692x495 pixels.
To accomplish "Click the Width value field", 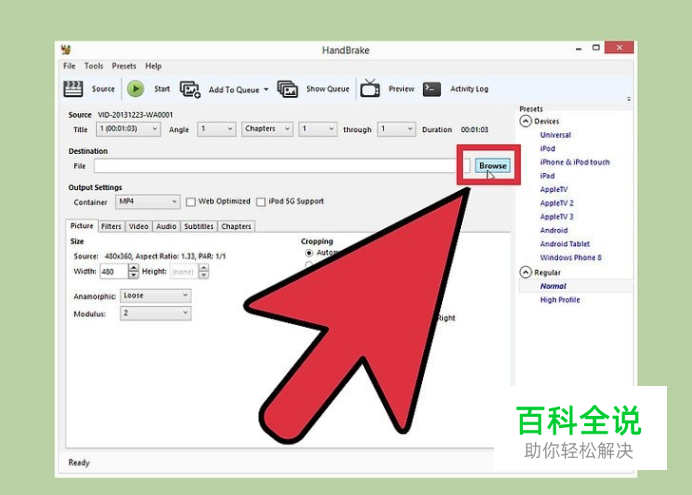I will [x=114, y=271].
